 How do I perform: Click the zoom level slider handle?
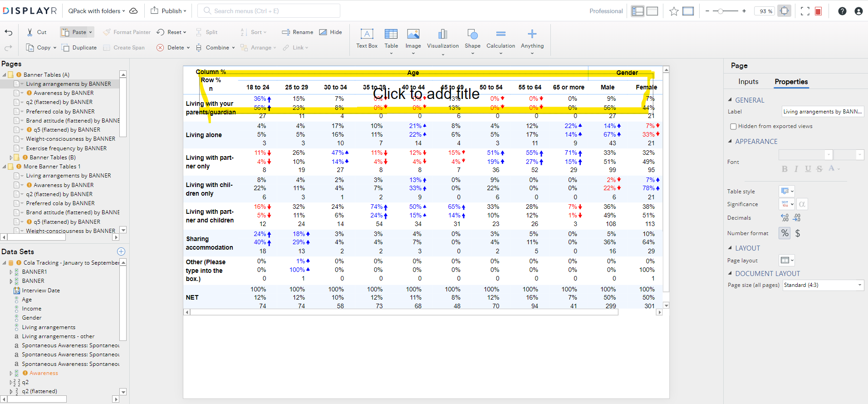click(721, 11)
